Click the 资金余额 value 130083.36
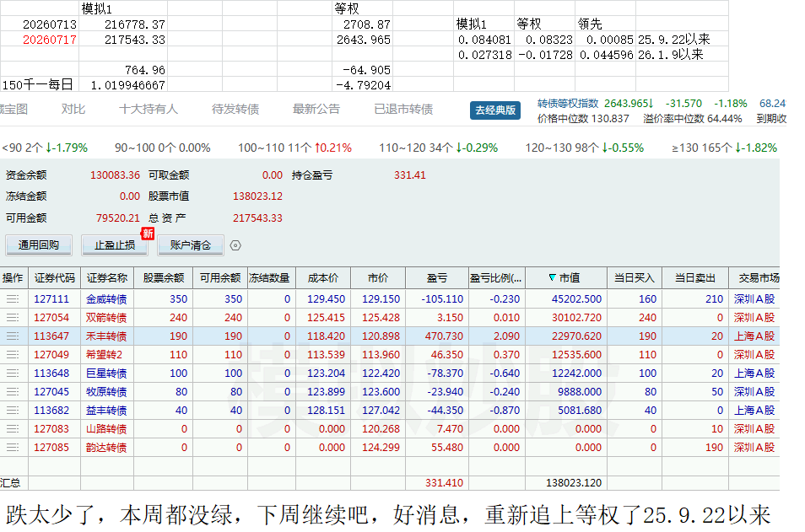 (x=115, y=175)
